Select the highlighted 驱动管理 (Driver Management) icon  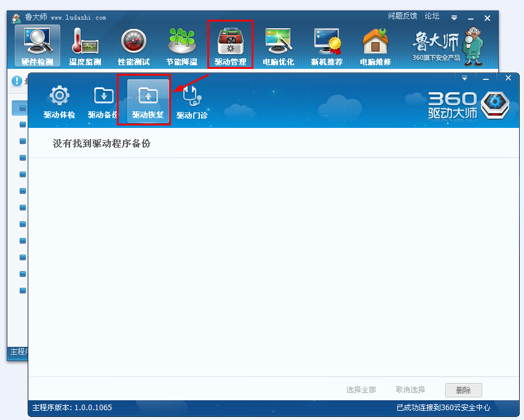[230, 43]
